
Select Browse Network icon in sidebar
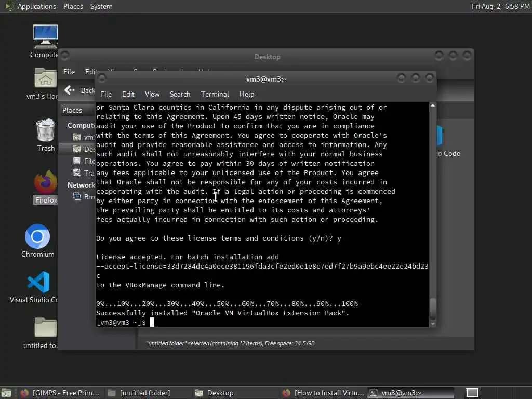[x=77, y=197]
